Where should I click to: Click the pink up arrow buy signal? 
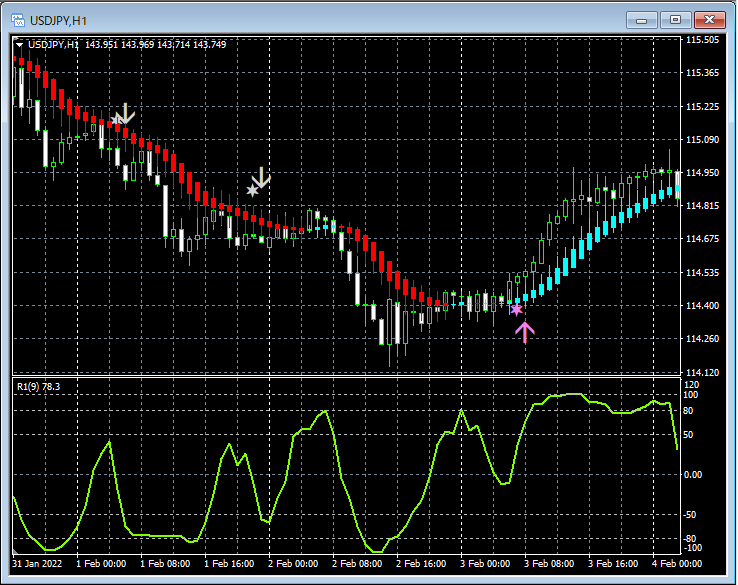pyautogui.click(x=524, y=332)
